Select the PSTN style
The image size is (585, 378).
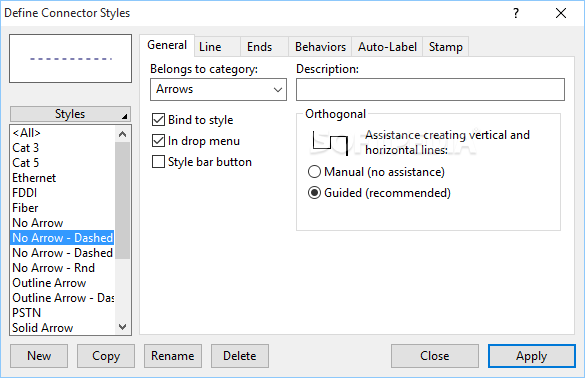[62, 313]
